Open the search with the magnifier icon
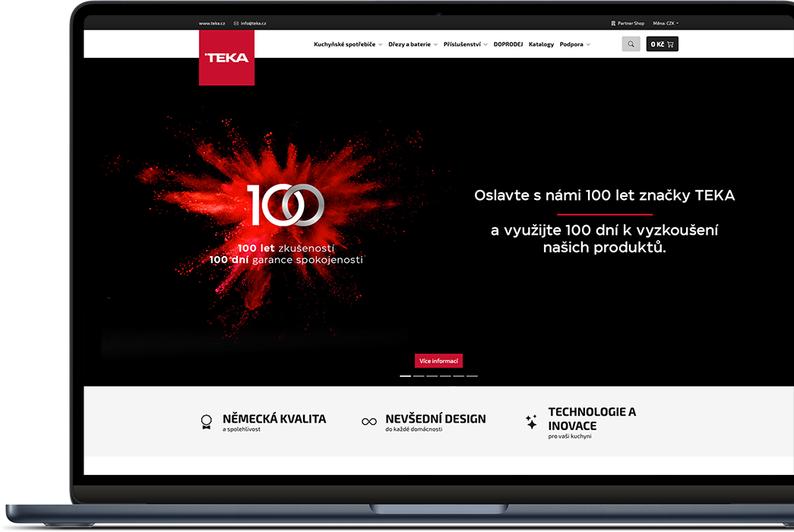 pos(631,43)
